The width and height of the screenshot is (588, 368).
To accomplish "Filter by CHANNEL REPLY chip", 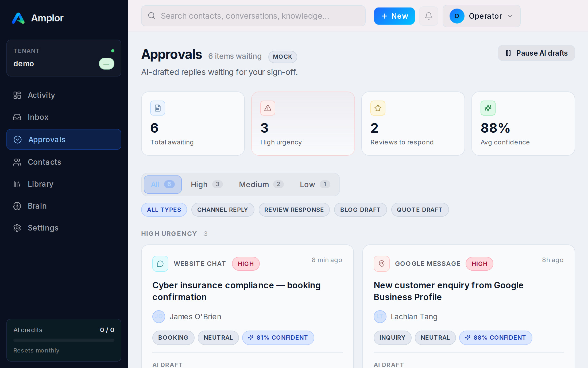I will pos(223,210).
